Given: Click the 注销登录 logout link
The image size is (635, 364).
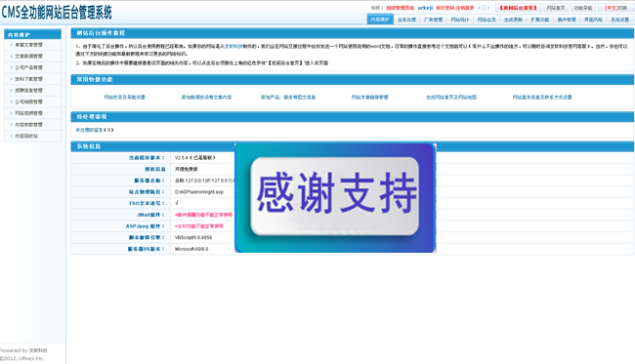Looking at the screenshot, I should pyautogui.click(x=465, y=8).
